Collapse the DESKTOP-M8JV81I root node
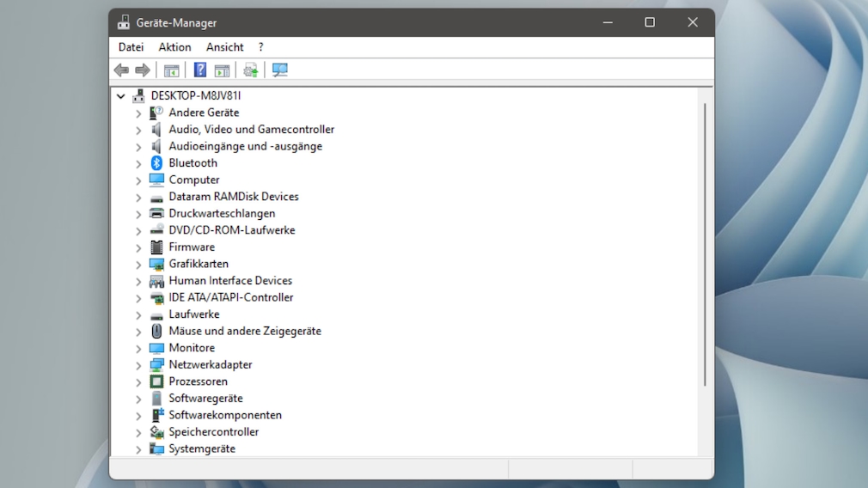The width and height of the screenshot is (868, 488). (x=121, y=96)
